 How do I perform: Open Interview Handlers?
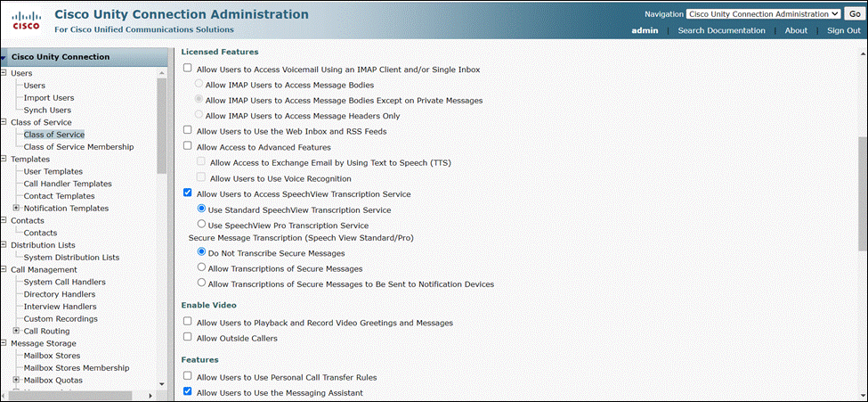60,306
